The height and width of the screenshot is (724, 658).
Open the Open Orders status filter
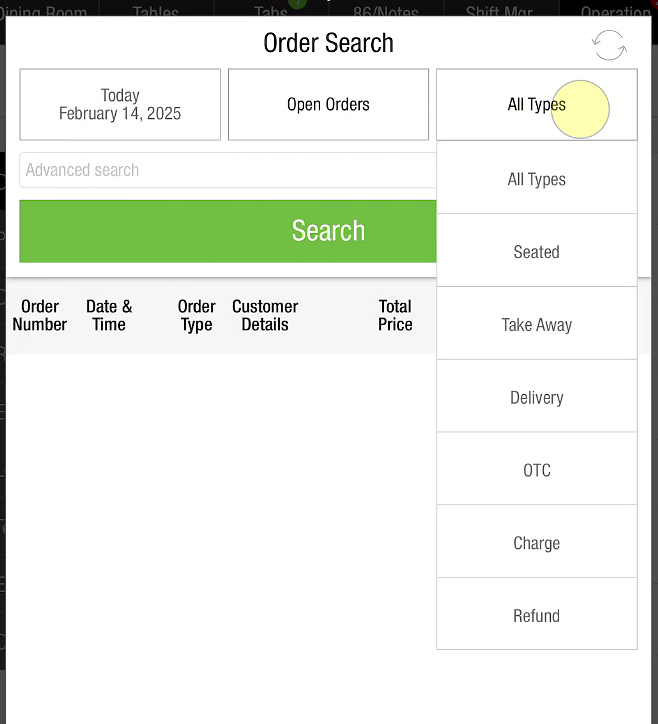click(x=328, y=104)
